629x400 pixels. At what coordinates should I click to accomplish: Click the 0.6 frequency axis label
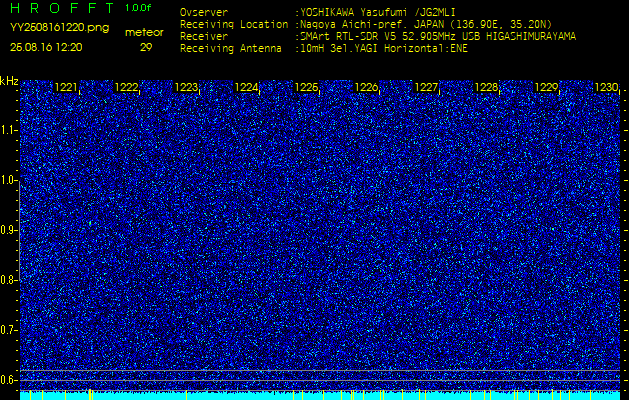click(8, 380)
